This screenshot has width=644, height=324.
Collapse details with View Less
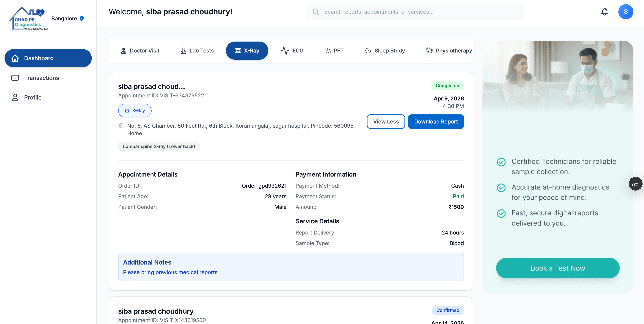(386, 122)
